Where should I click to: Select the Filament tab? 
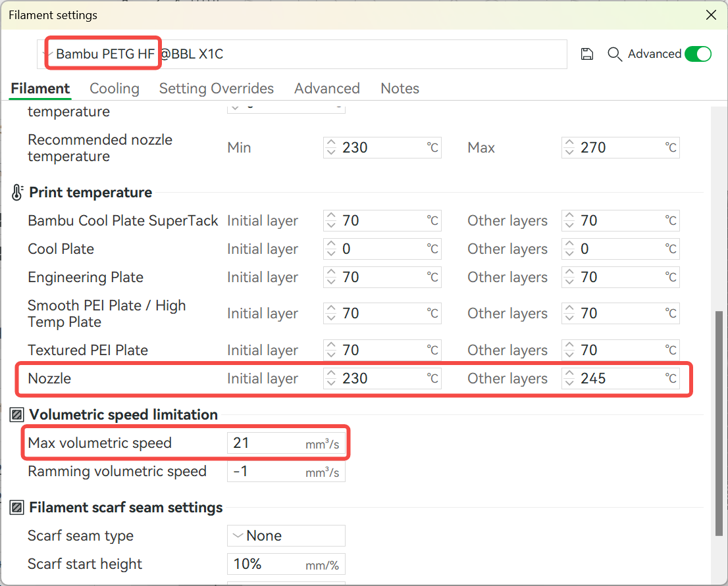point(40,88)
